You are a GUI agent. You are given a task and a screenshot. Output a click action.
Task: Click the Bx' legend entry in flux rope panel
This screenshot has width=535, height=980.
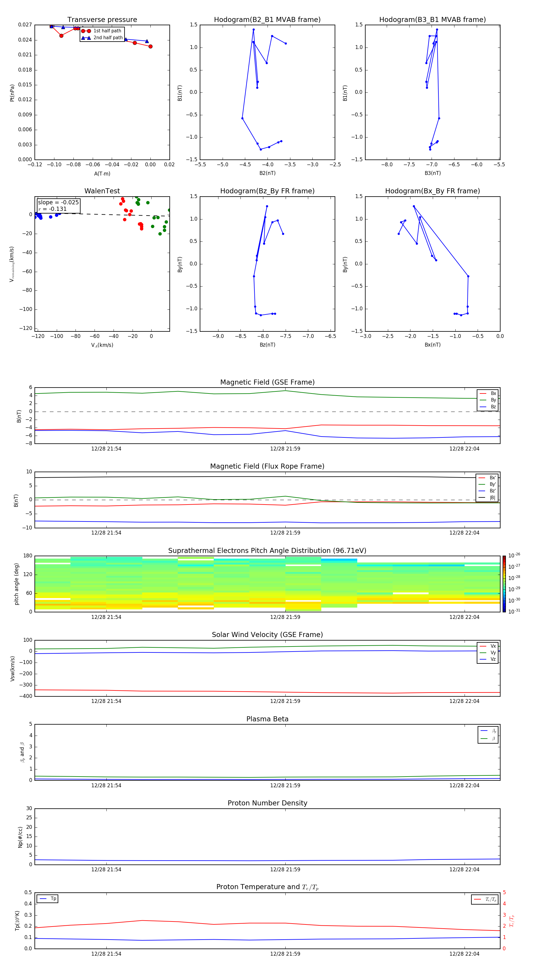pos(487,478)
